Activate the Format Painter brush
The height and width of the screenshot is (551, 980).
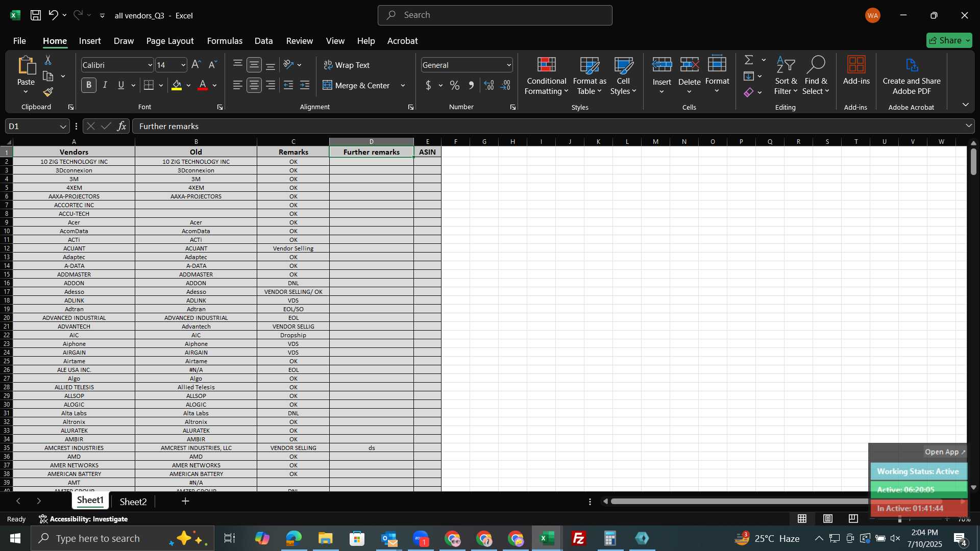(x=48, y=92)
